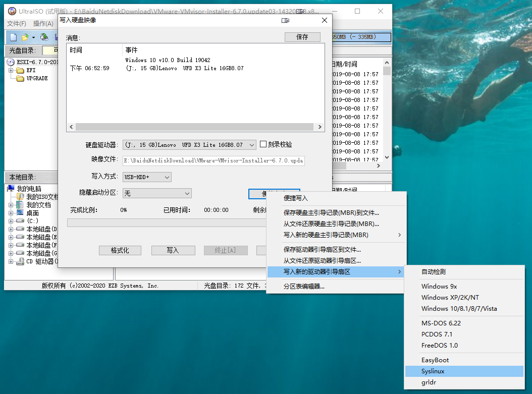
Task: Click the message list scroll-left arrow
Action: click(x=71, y=127)
